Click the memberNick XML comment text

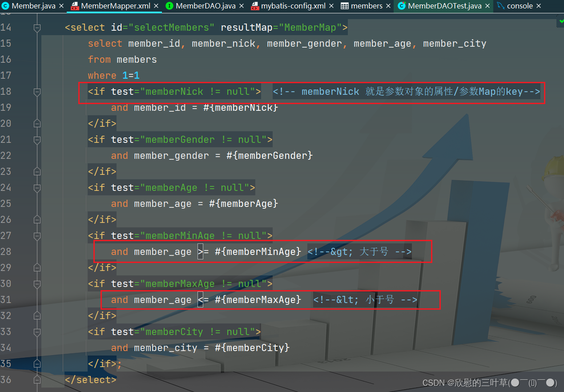pyautogui.click(x=407, y=92)
